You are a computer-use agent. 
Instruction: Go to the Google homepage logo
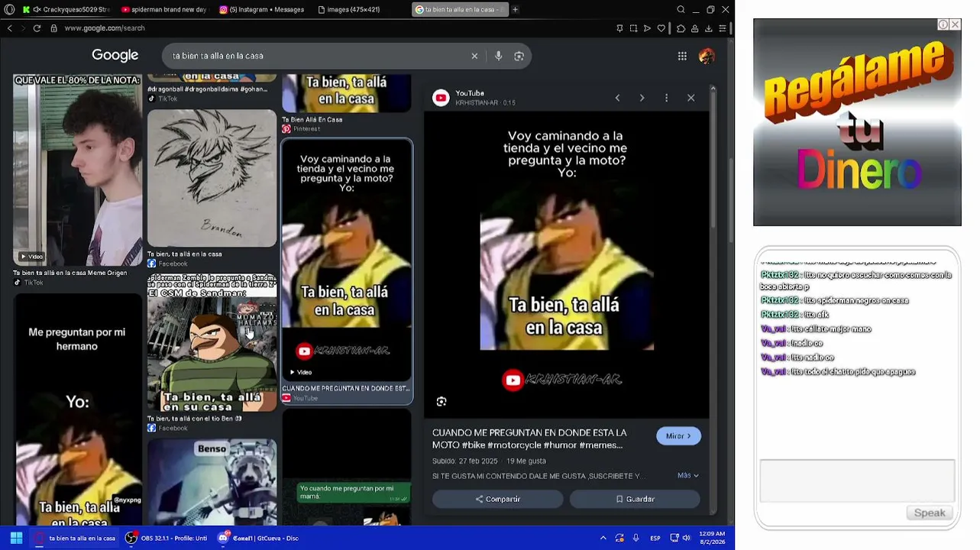tap(115, 56)
